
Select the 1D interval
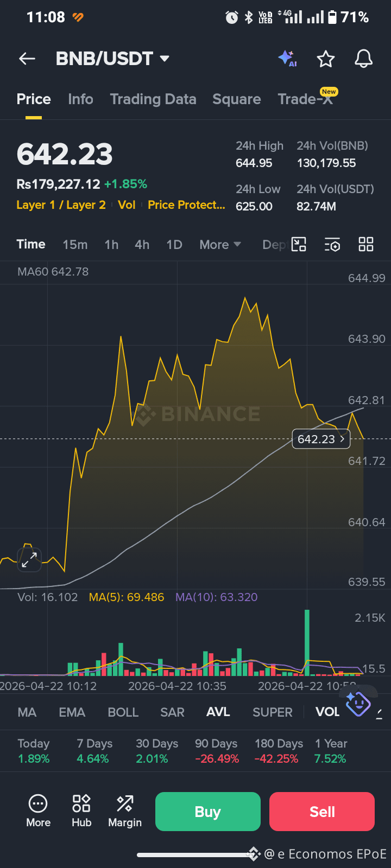pyautogui.click(x=174, y=245)
